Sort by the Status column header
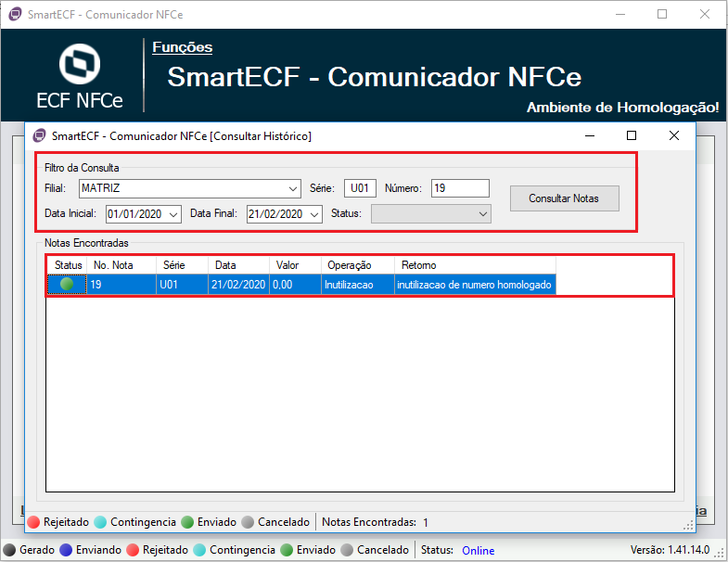This screenshot has width=728, height=562. coord(68,265)
